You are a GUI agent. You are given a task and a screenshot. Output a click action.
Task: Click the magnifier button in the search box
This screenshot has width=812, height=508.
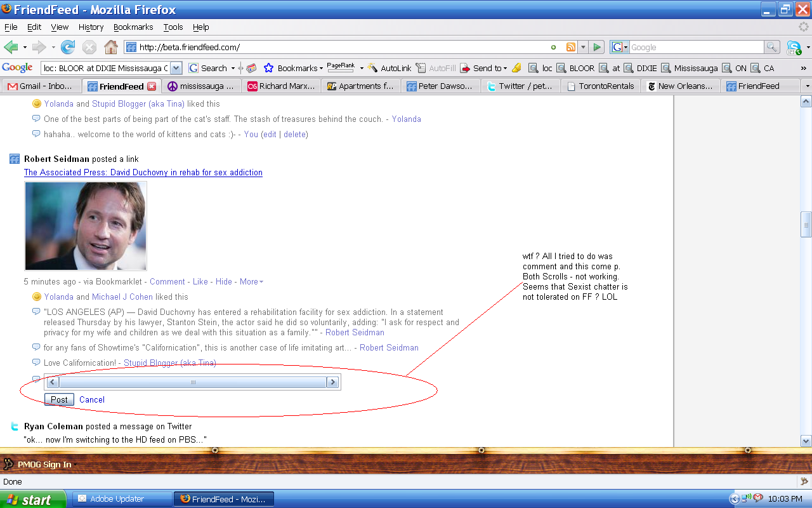(772, 47)
